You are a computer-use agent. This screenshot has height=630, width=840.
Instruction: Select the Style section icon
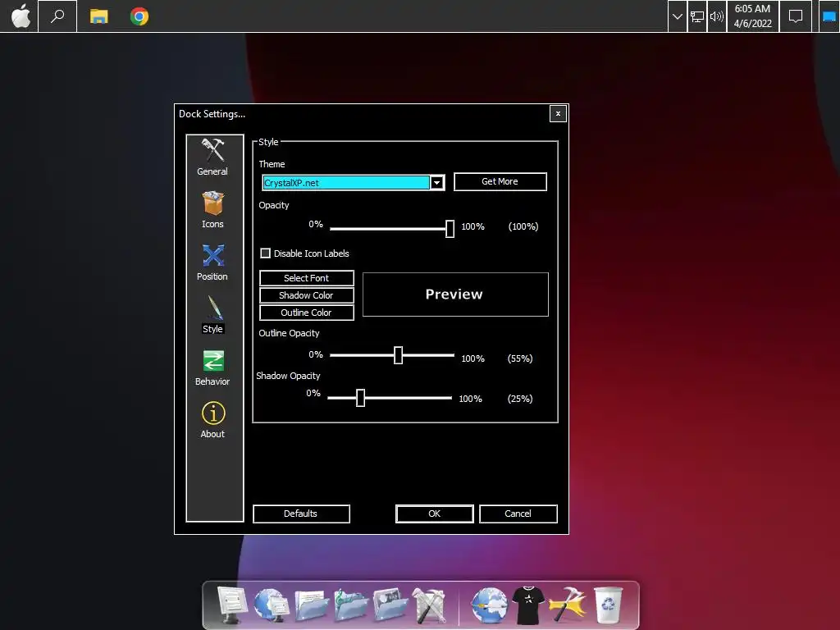point(212,315)
